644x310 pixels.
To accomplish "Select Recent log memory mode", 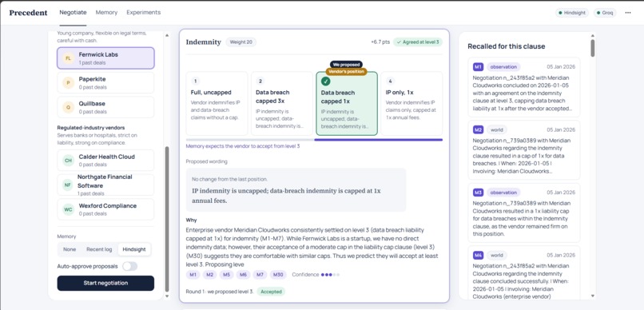I will point(99,249).
